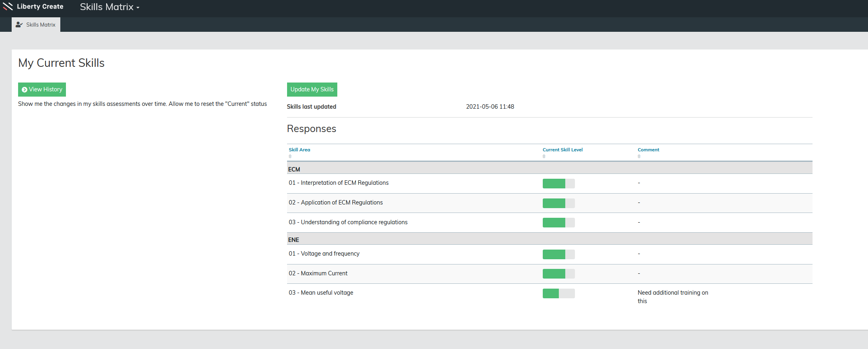The width and height of the screenshot is (868, 349).
Task: Select the ENE group header row
Action: point(549,240)
